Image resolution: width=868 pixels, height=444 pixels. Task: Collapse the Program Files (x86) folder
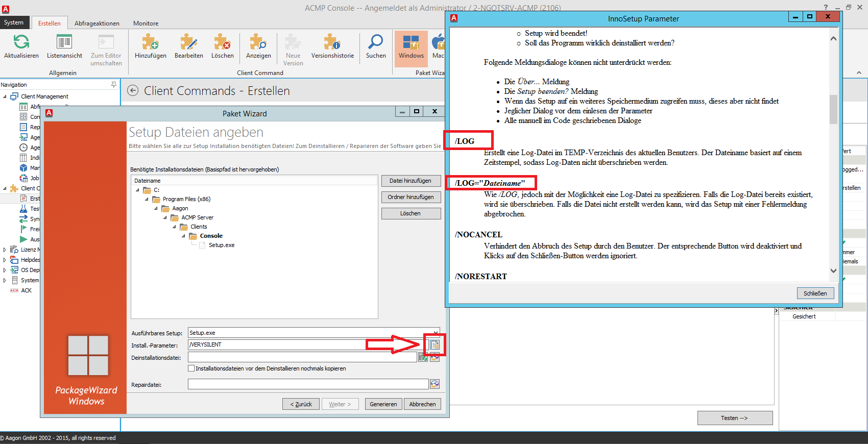pos(147,199)
